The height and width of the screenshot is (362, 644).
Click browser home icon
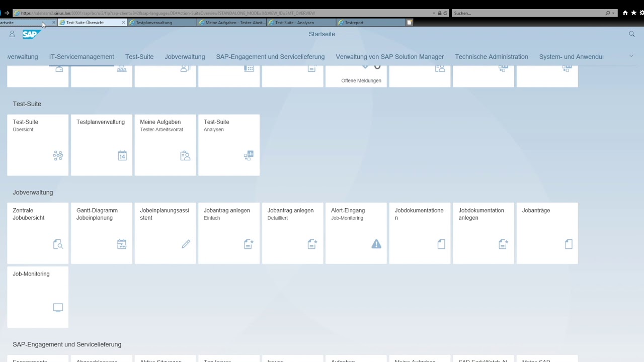(625, 13)
